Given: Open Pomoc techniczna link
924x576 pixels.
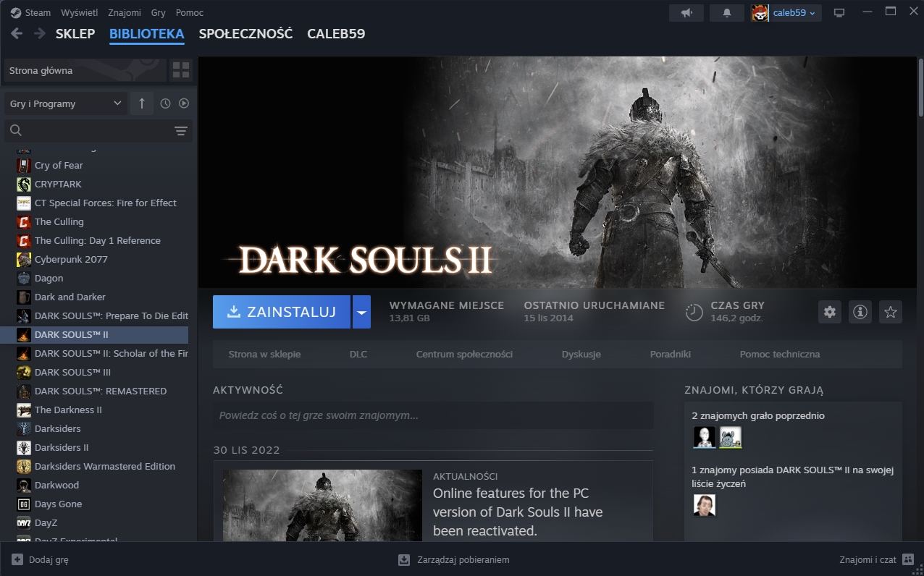Looking at the screenshot, I should pos(780,354).
